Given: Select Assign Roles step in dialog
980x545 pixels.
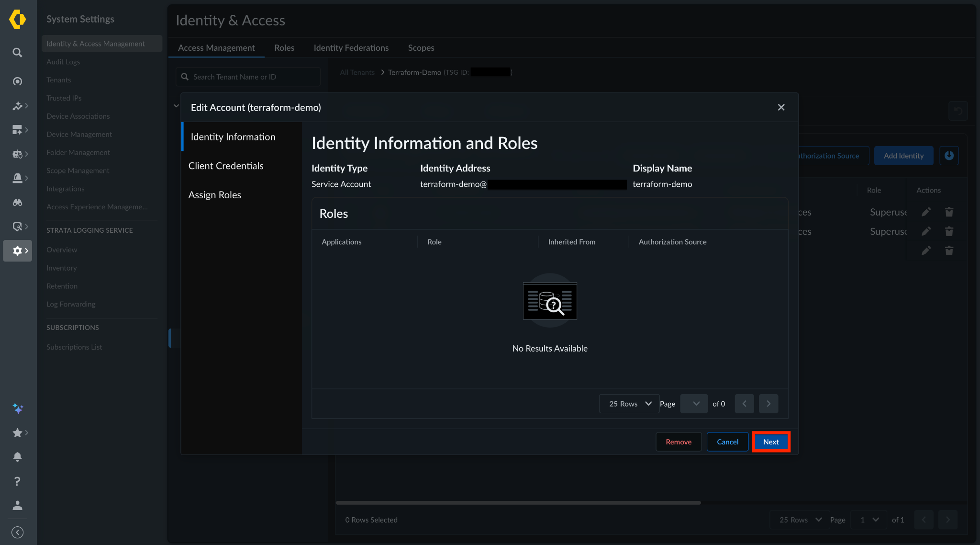Looking at the screenshot, I should [242, 195].
